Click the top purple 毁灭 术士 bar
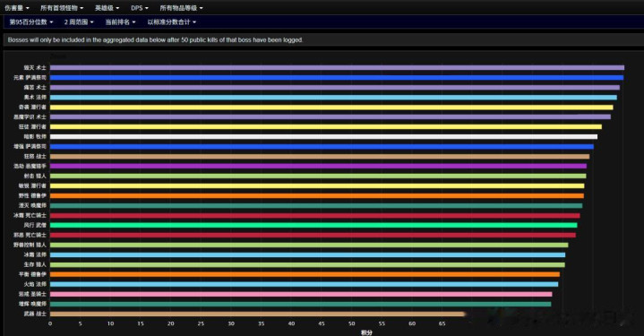Viewport: 644px width, 336px height. coord(337,67)
